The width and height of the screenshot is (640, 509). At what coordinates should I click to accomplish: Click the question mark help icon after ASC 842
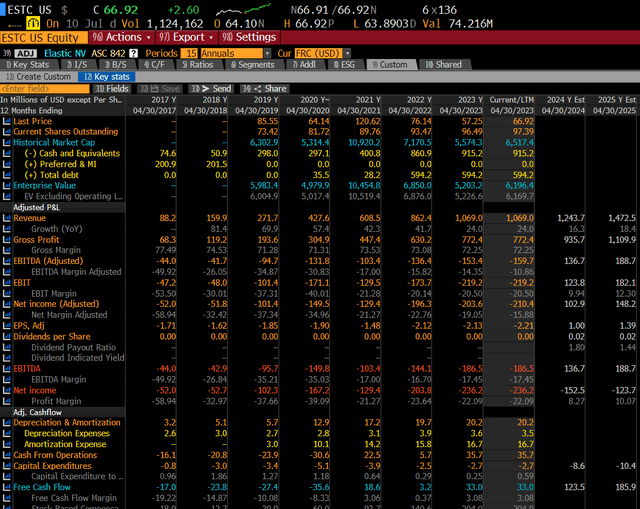pos(133,53)
